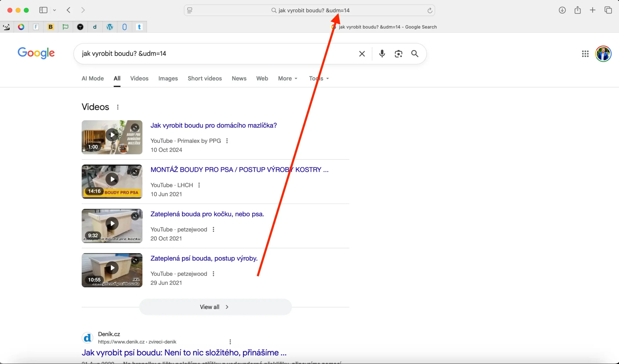Open Google Lens image search icon
Screen dimensions: 619x364
point(398,54)
